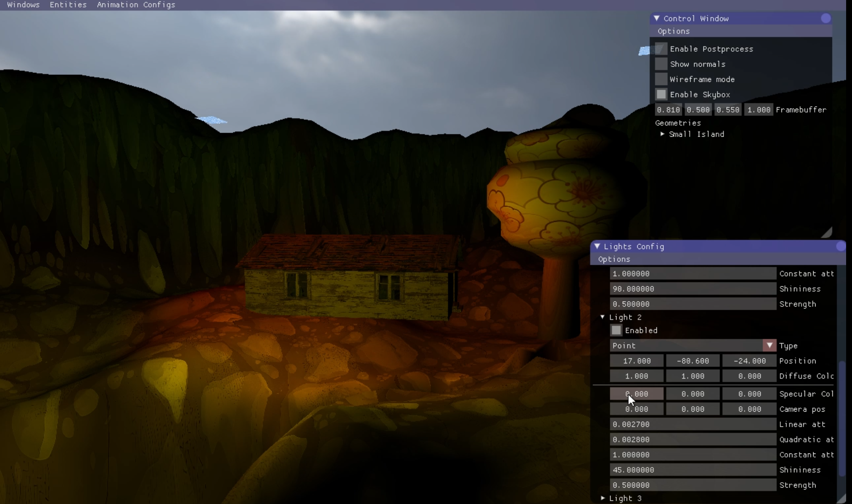Toggle Light 2 Enabled checkbox
This screenshot has width=852, height=504.
616,331
